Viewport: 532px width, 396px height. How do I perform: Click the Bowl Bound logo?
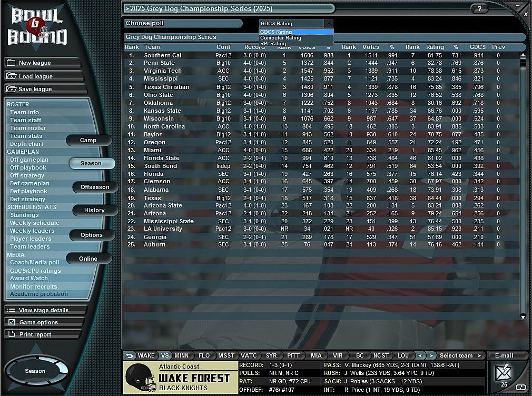37,26
